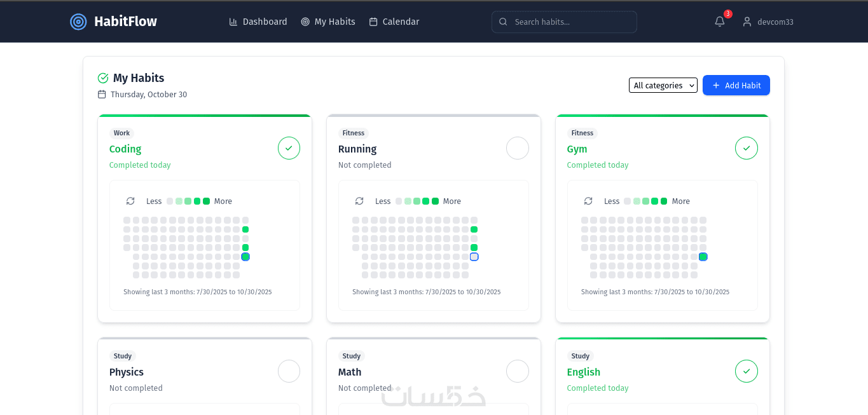The height and width of the screenshot is (415, 868).
Task: Click the lightest gray legend square in Running card
Action: (x=399, y=201)
